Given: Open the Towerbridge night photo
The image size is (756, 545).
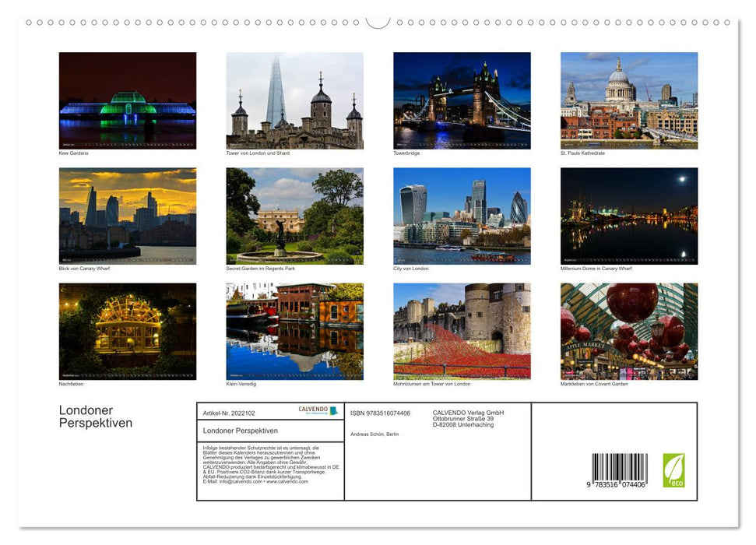Looking at the screenshot, I should tap(462, 100).
